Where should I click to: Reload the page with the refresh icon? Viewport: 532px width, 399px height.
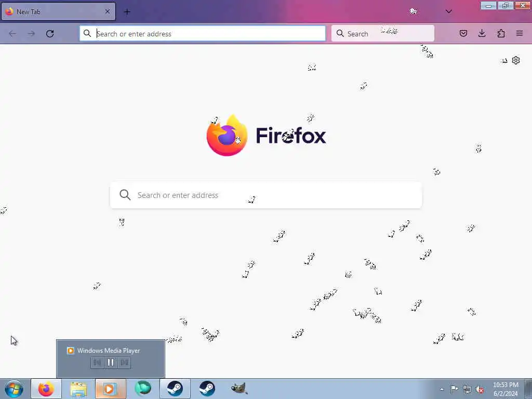click(x=50, y=34)
